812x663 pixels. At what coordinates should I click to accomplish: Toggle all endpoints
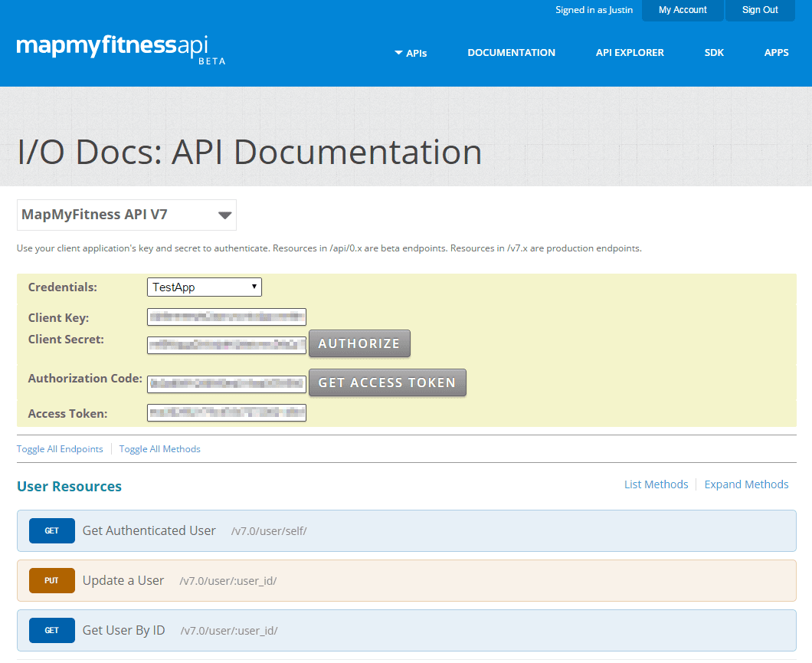tap(60, 449)
